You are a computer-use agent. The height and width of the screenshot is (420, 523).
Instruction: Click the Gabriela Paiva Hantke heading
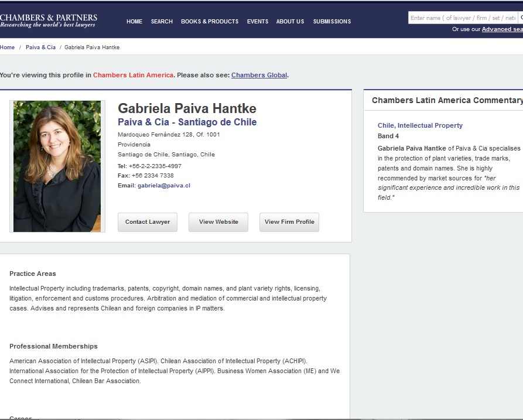187,108
